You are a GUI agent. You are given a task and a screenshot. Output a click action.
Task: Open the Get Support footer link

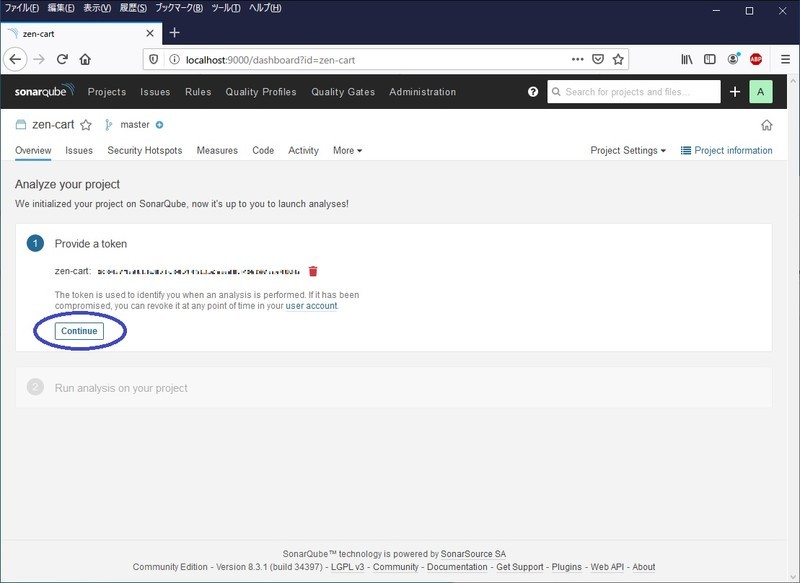click(520, 567)
